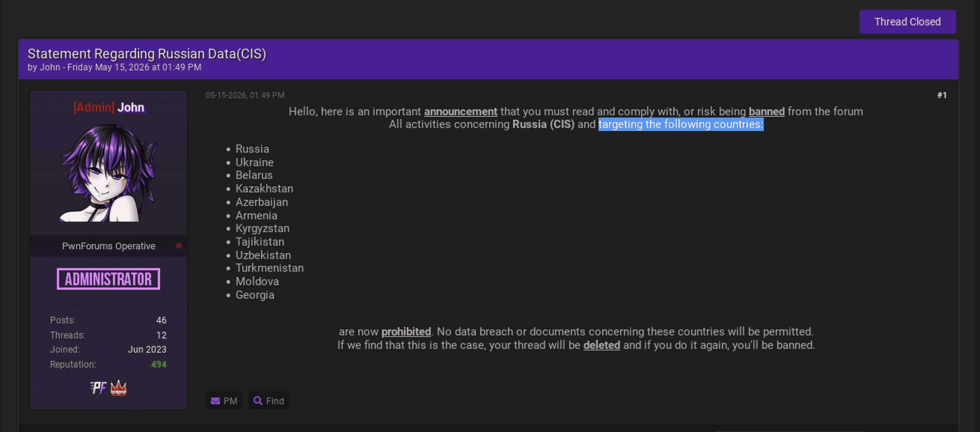Screen dimensions: 980x432
Task: Click the ADMINISTRATOR rank badge
Action: click(108, 279)
